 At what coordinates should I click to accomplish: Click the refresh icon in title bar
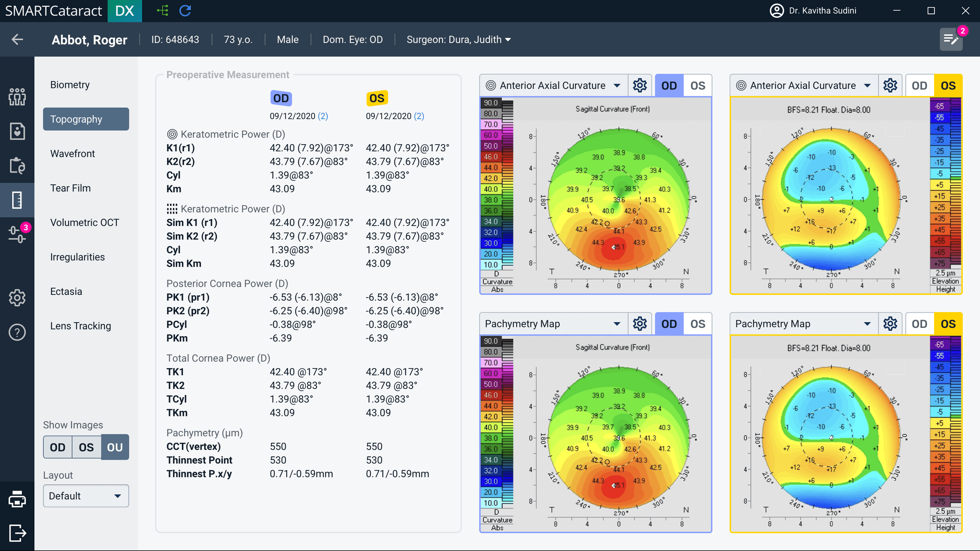pos(185,11)
